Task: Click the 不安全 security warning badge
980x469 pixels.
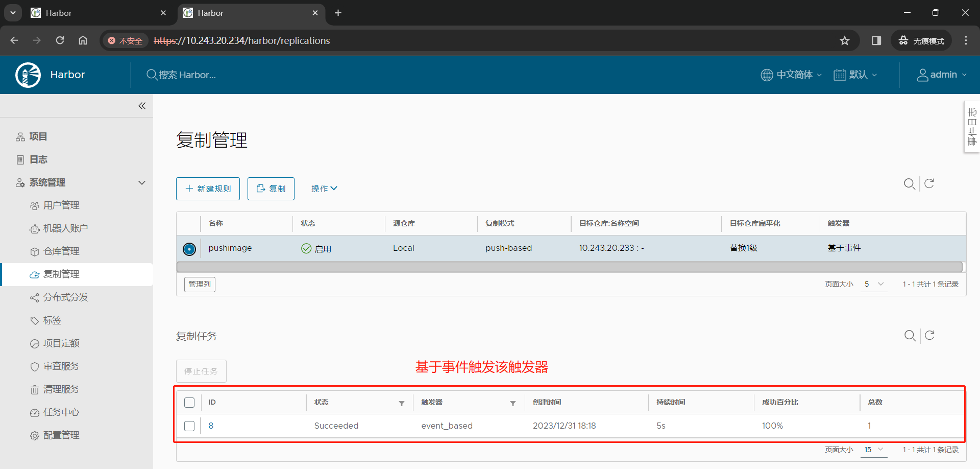Action: click(125, 40)
